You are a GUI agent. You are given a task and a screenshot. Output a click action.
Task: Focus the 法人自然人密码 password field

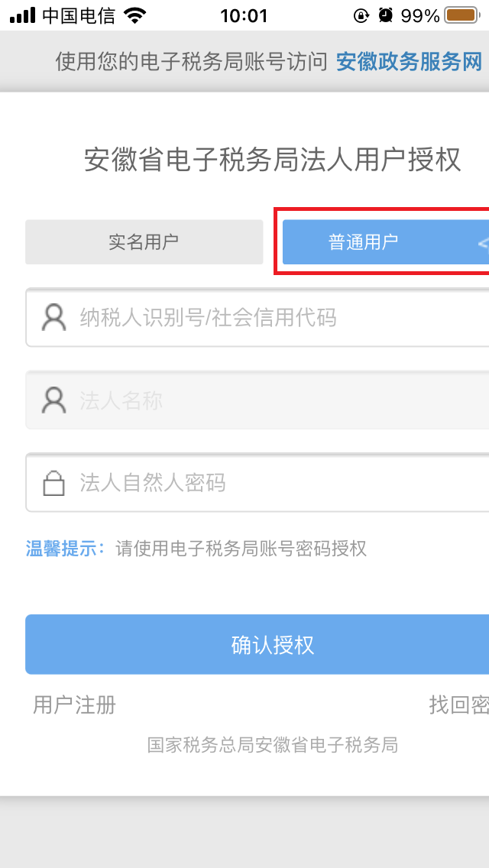tap(257, 483)
